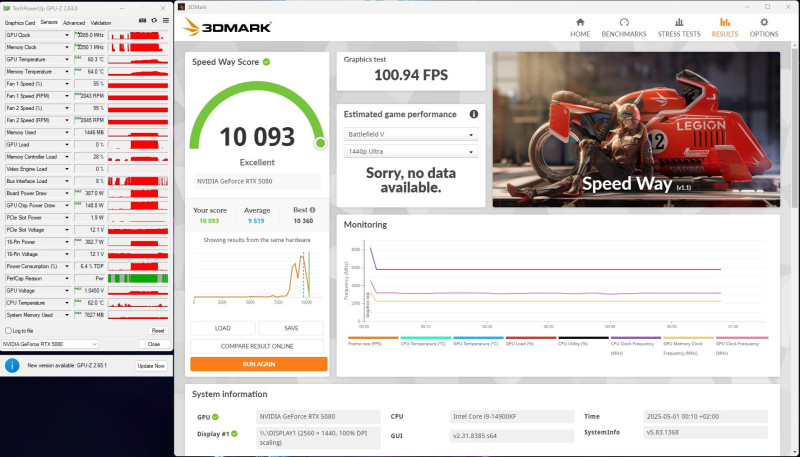Switch to the Graphics Card tab in GPU-Z
This screenshot has width=800, height=457.
(19, 23)
